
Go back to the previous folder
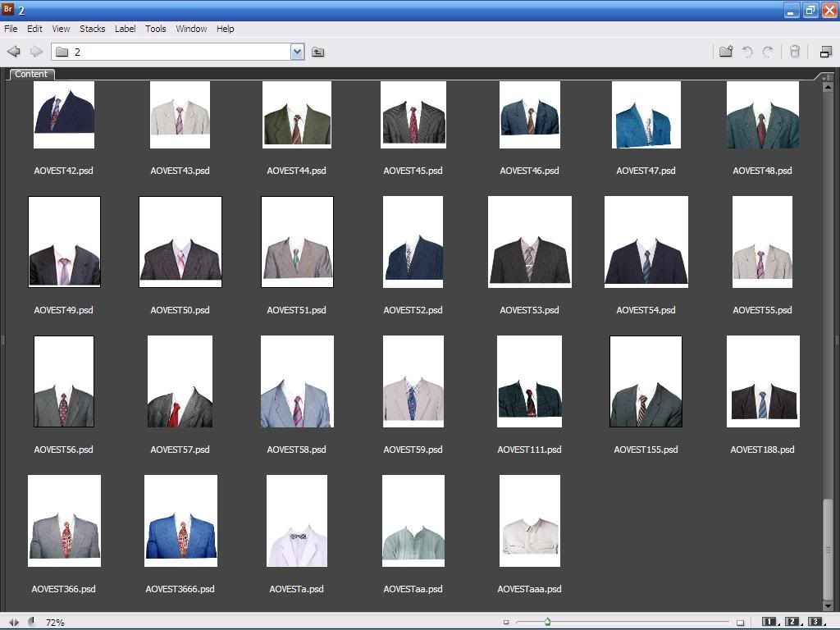[14, 52]
